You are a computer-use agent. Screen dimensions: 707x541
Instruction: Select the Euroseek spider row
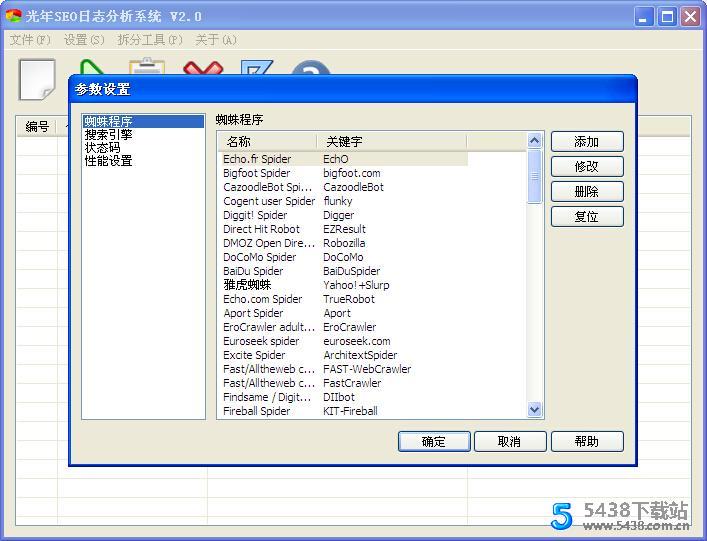pyautogui.click(x=343, y=341)
